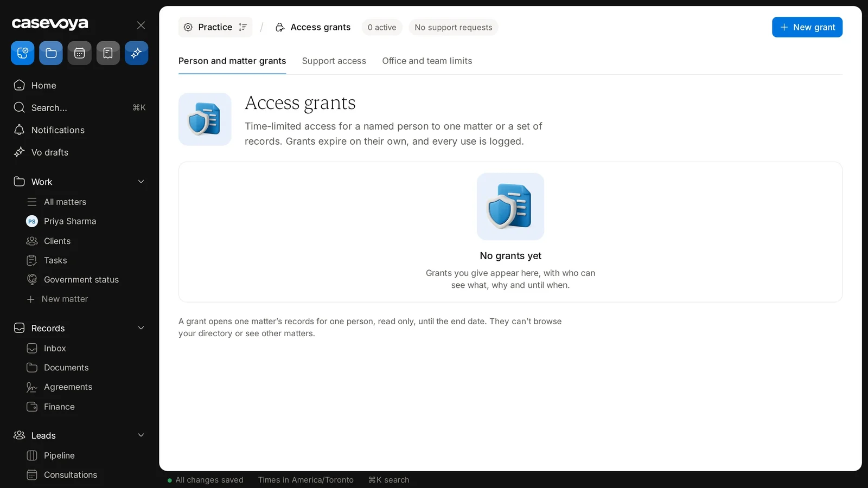Click the Pipeline columns icon
This screenshot has height=488, width=868.
tap(32, 455)
